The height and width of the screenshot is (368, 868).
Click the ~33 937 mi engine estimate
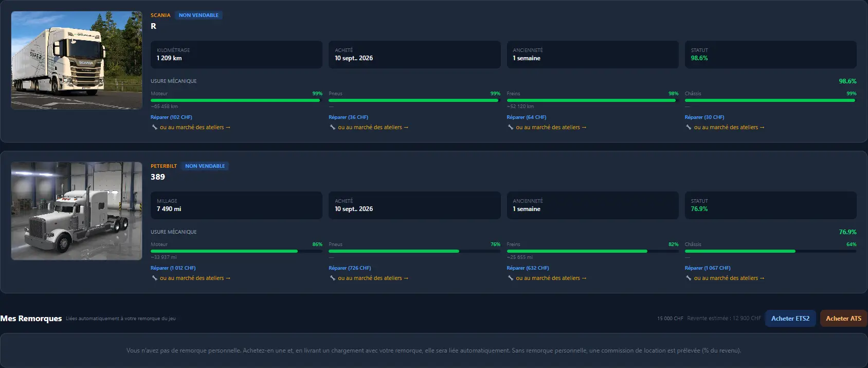[164, 257]
